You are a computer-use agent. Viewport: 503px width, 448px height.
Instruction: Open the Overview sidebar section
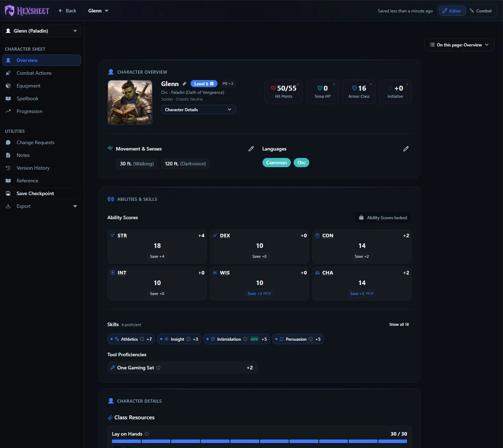click(x=41, y=60)
